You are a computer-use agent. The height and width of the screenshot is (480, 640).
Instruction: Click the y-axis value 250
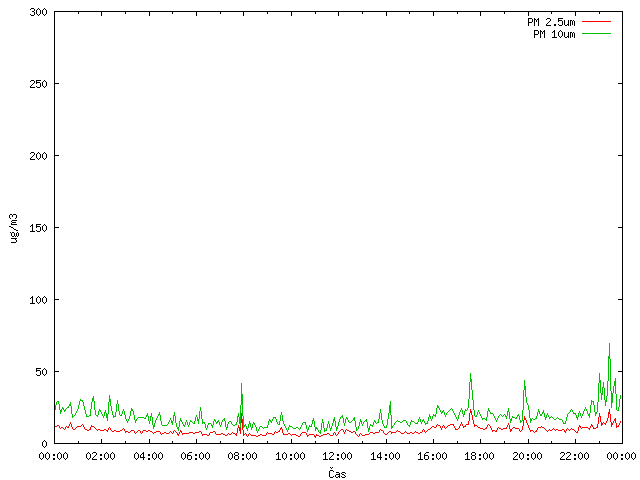point(38,84)
